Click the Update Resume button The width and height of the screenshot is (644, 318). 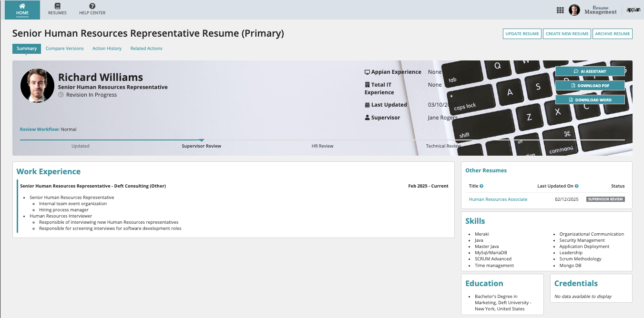(522, 34)
